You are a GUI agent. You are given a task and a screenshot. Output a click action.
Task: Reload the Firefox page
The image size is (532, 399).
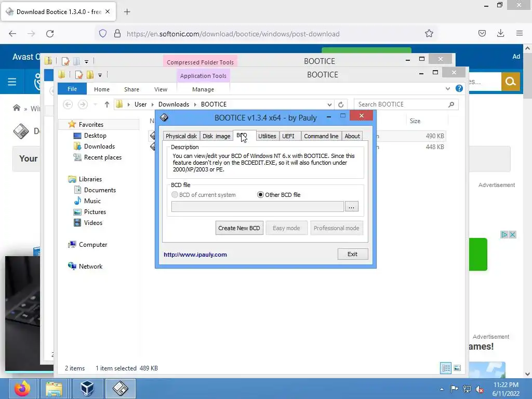(50, 34)
